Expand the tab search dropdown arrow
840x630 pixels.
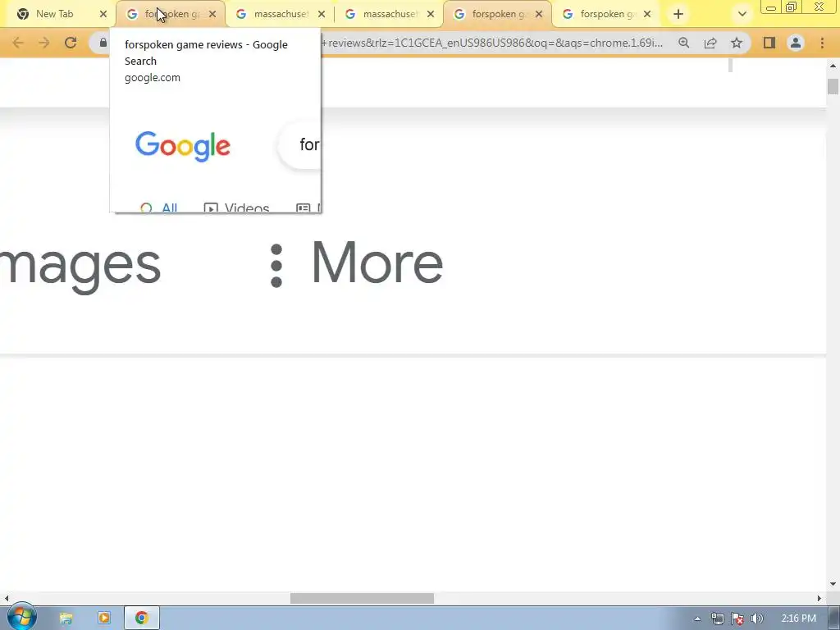(x=742, y=15)
